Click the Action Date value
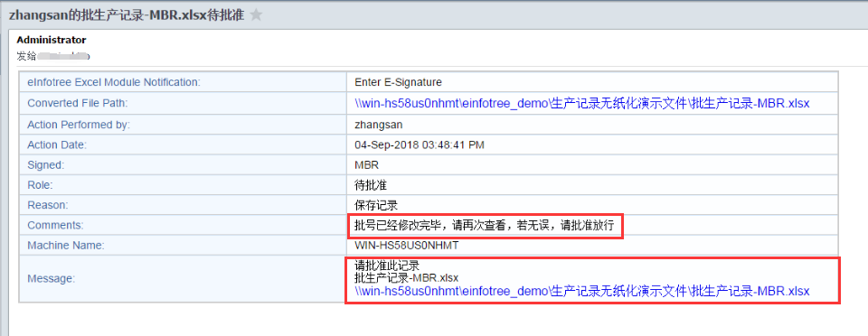Screen dimensions: 868x336 419,145
